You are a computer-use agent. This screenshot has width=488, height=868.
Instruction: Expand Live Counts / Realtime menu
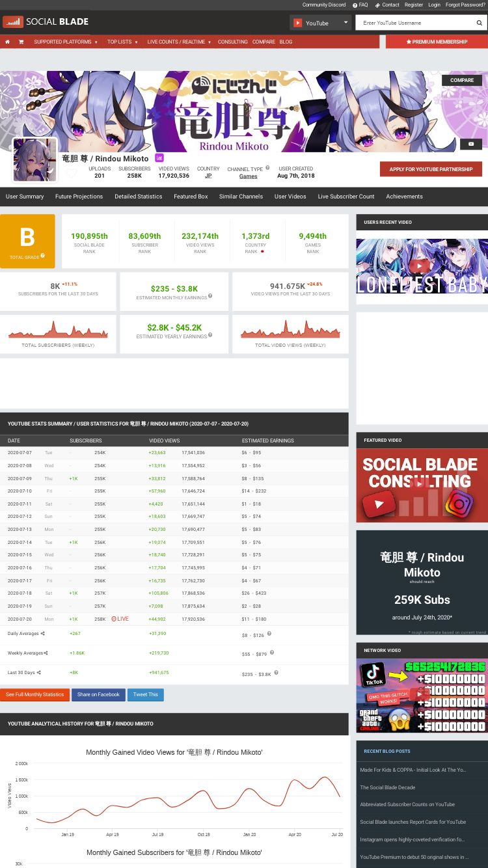pyautogui.click(x=179, y=42)
